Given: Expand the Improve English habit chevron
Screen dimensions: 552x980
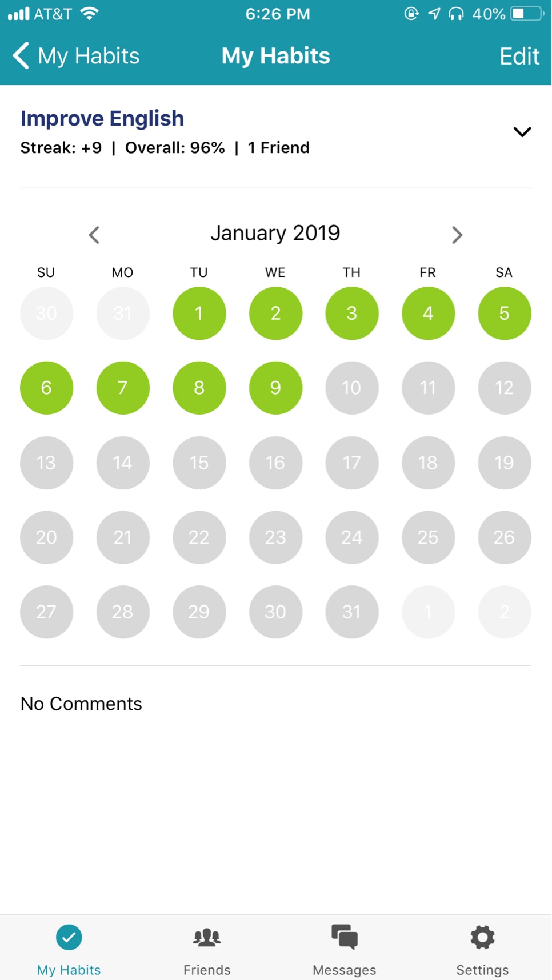Looking at the screenshot, I should [x=522, y=132].
